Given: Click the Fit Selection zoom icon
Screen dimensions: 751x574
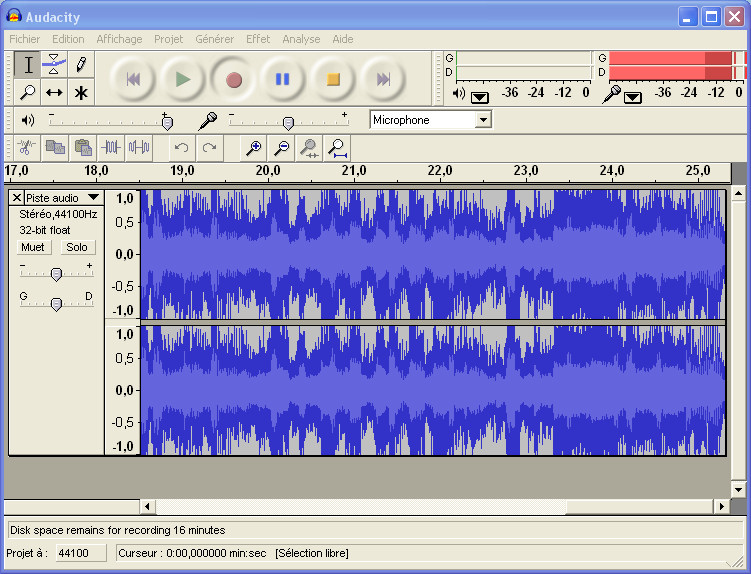Looking at the screenshot, I should pos(310,148).
